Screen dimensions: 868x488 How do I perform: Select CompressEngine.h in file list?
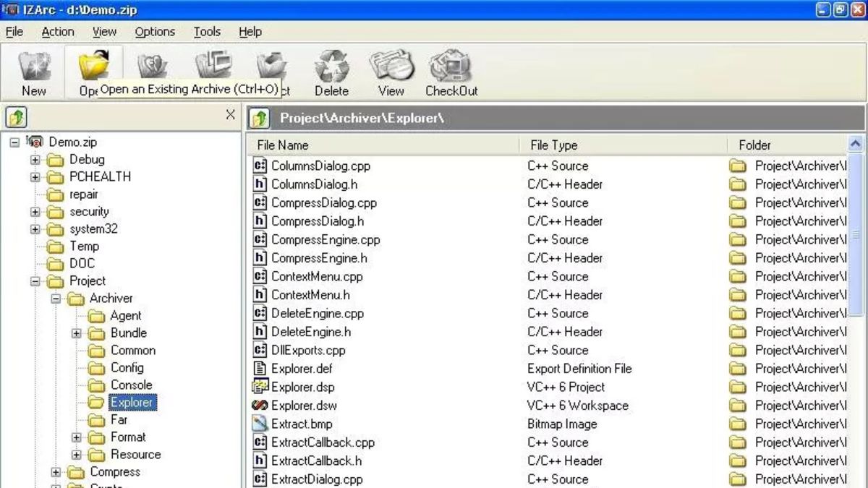(x=319, y=258)
